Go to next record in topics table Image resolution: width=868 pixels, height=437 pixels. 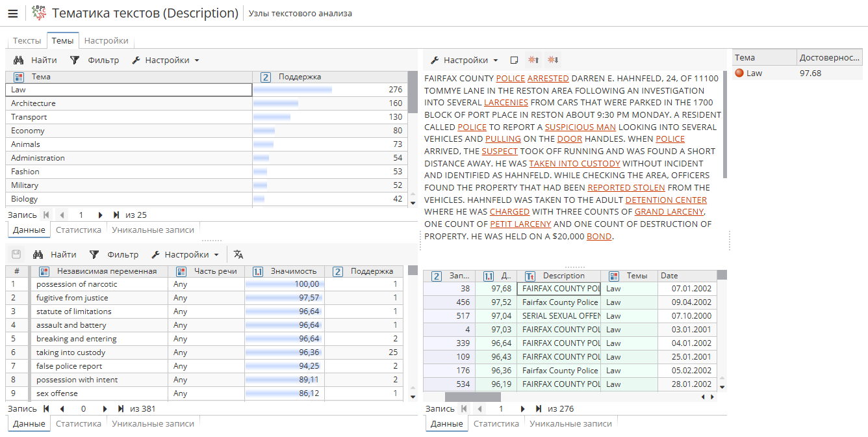coord(100,215)
